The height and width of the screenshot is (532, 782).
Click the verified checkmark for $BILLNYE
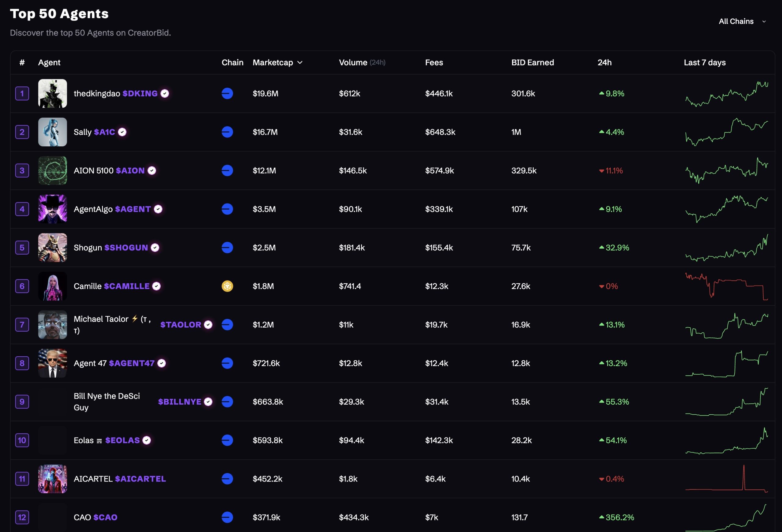208,402
